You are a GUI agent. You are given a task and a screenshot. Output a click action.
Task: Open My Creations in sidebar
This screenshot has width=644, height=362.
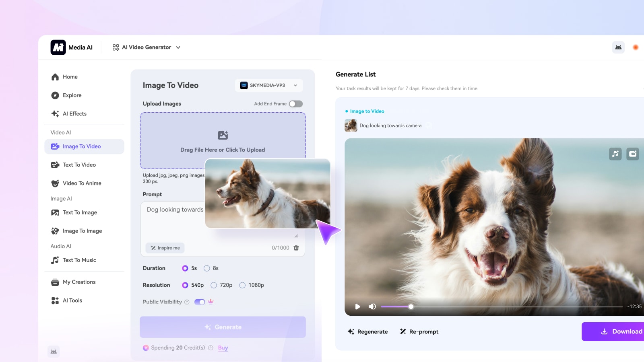pyautogui.click(x=84, y=282)
